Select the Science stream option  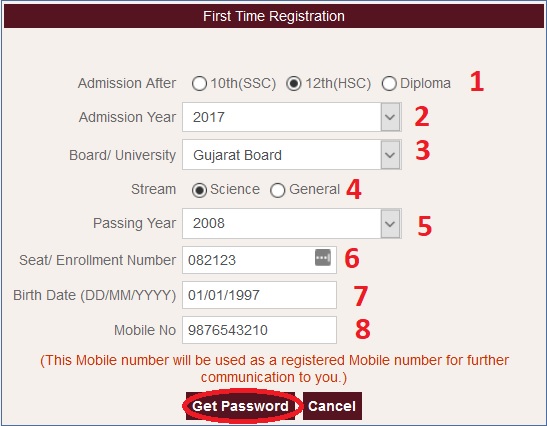tap(199, 190)
